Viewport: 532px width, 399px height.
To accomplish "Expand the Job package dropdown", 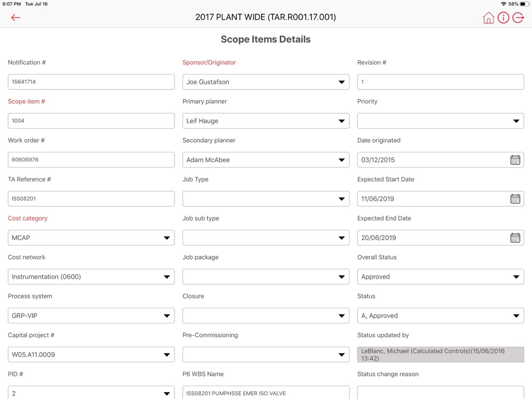I will 265,277.
